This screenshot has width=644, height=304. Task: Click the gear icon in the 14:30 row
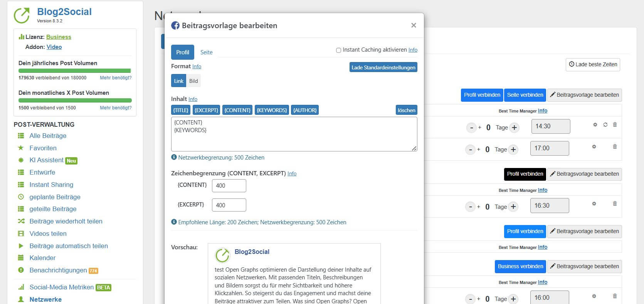(595, 124)
